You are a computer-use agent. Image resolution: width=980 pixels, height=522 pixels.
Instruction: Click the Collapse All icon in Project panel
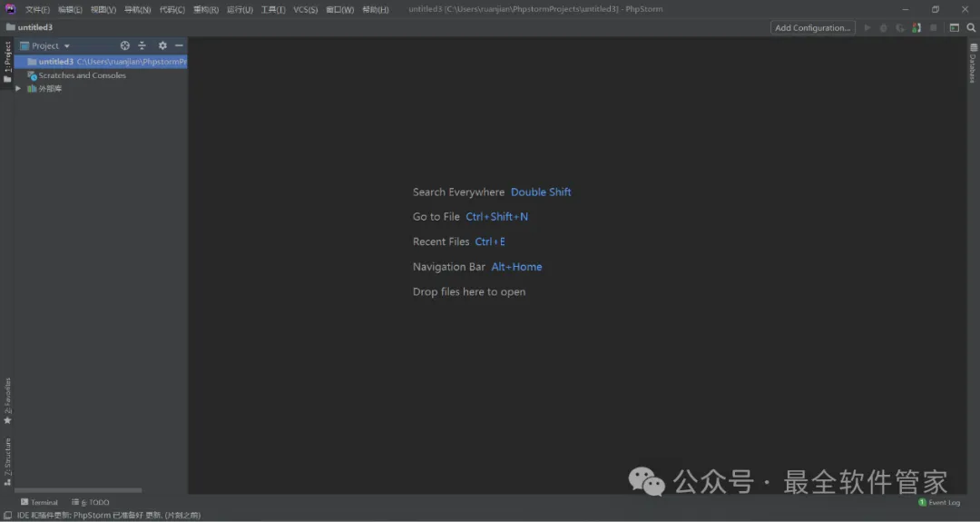point(142,45)
